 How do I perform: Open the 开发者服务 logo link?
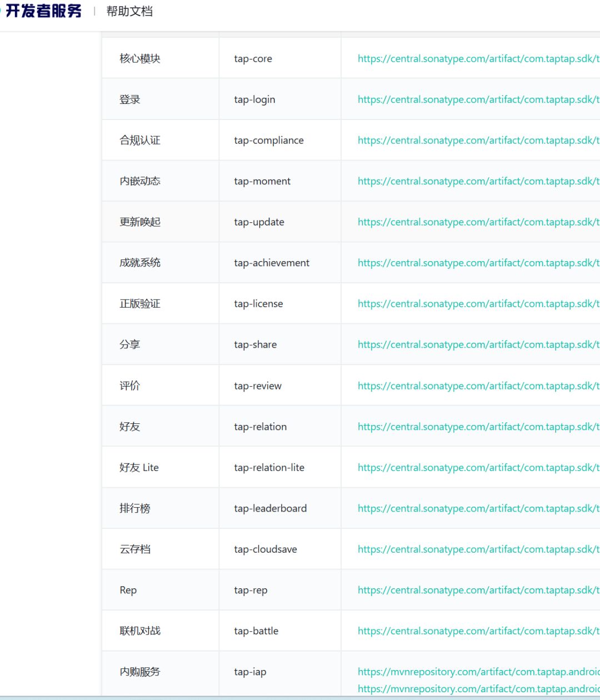[41, 11]
